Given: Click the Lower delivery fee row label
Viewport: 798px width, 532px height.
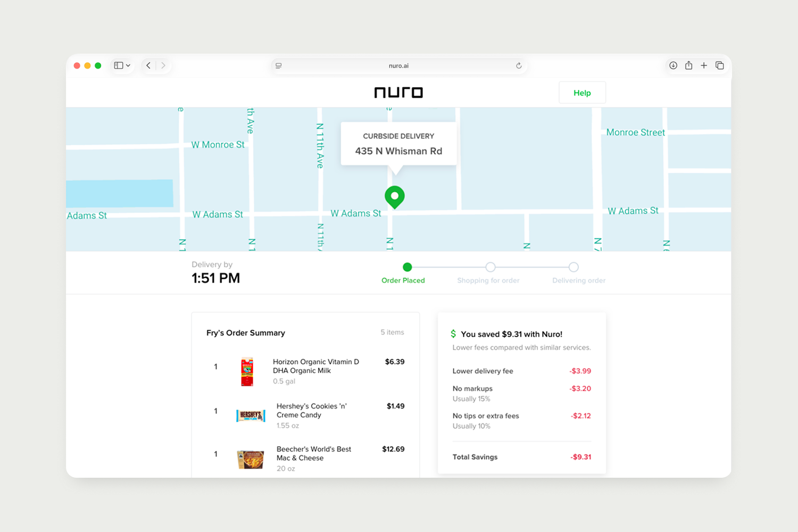Looking at the screenshot, I should coord(483,371).
